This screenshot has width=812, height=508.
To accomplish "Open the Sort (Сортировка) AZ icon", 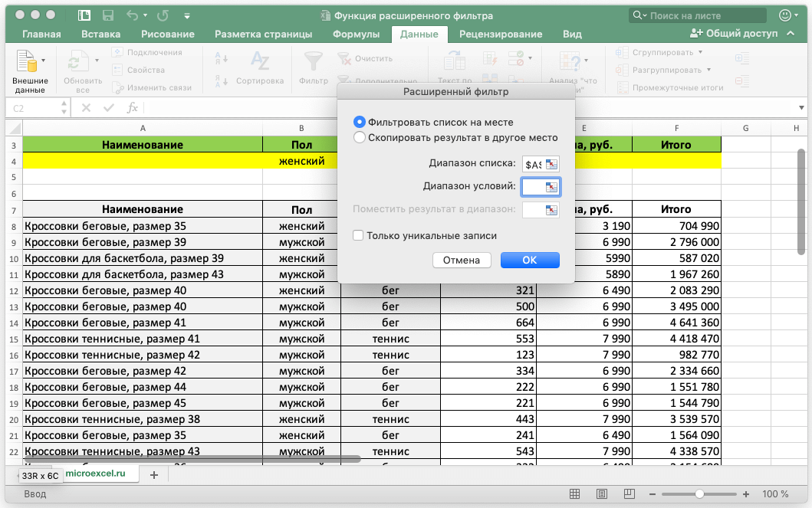I will [259, 61].
